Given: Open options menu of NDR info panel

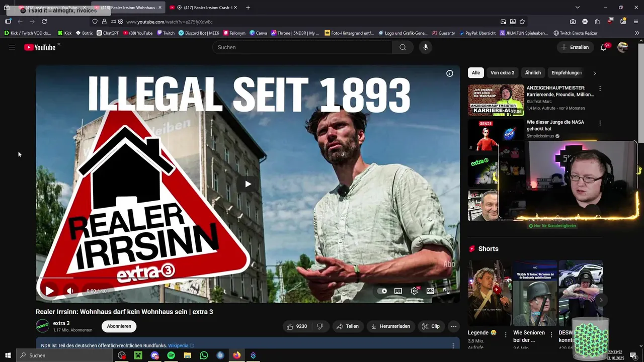Looking at the screenshot, I should tap(453, 345).
